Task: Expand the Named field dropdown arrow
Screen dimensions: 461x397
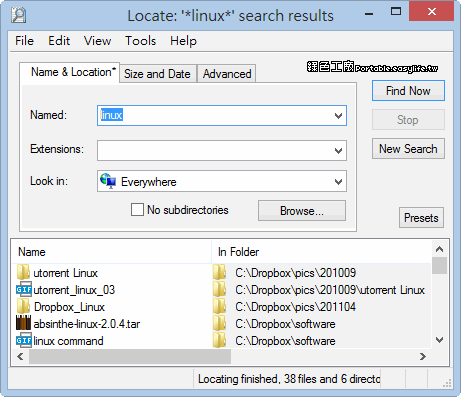Action: pos(338,116)
